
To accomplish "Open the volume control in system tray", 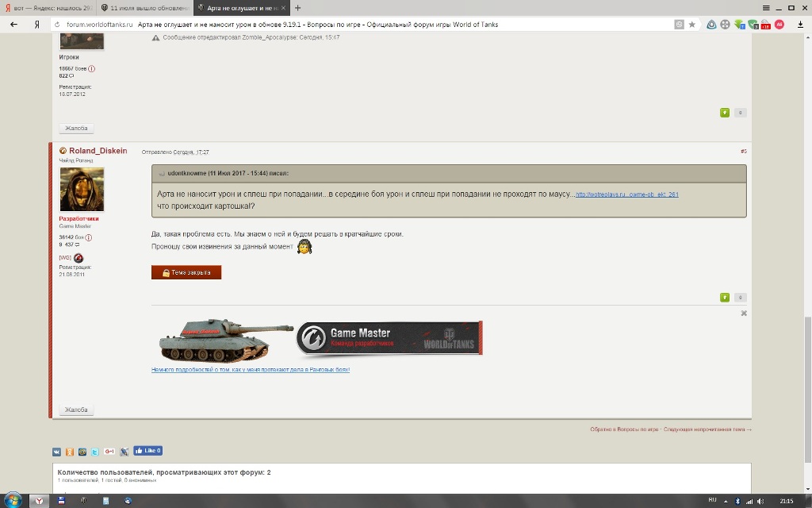I will tap(760, 502).
